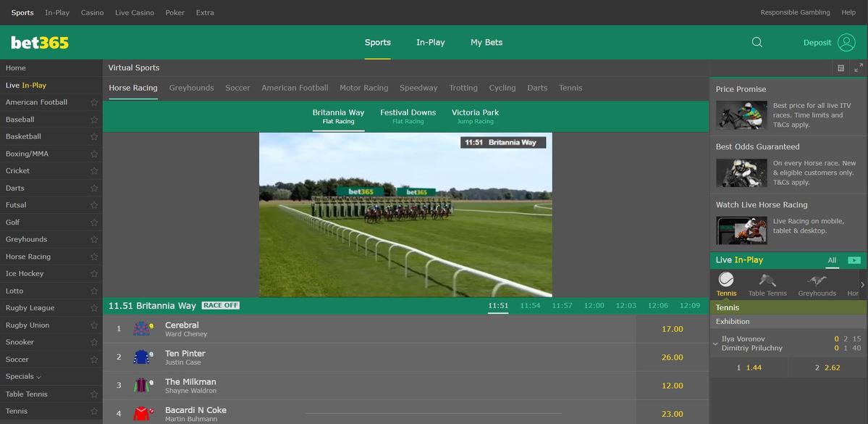Open the Responsible Gambling link

[x=795, y=12]
